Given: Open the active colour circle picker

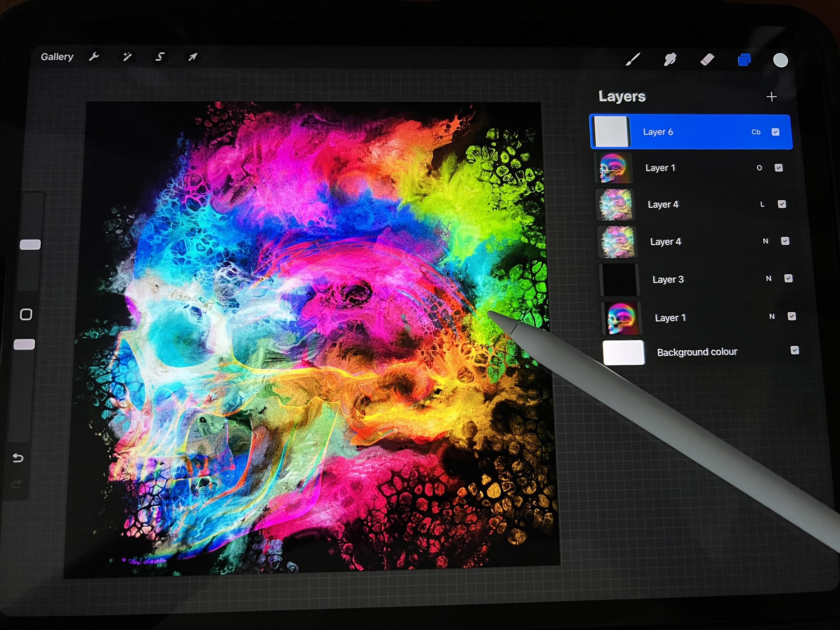Looking at the screenshot, I should 780,60.
